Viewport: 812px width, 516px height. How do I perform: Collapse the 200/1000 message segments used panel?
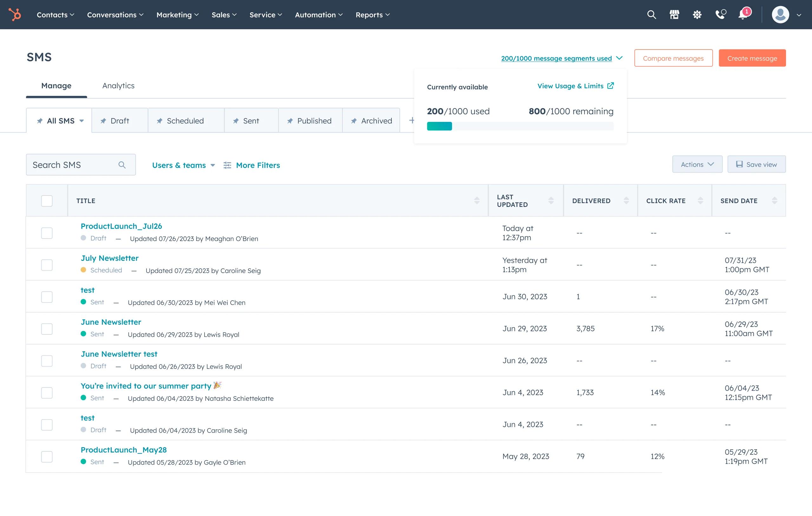[x=561, y=58]
